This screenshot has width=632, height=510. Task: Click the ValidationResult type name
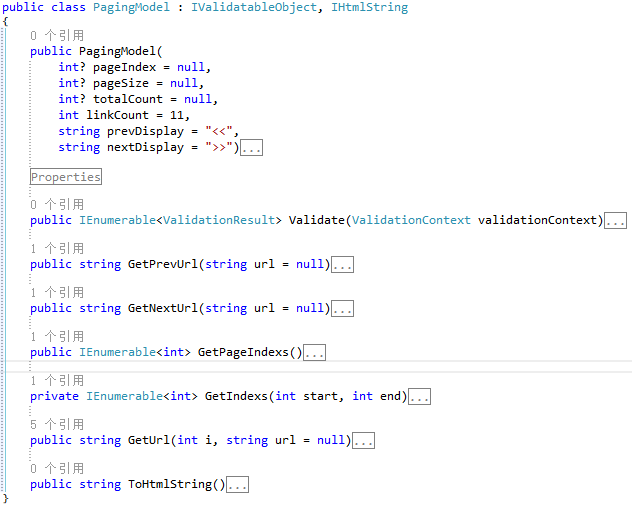pos(219,220)
